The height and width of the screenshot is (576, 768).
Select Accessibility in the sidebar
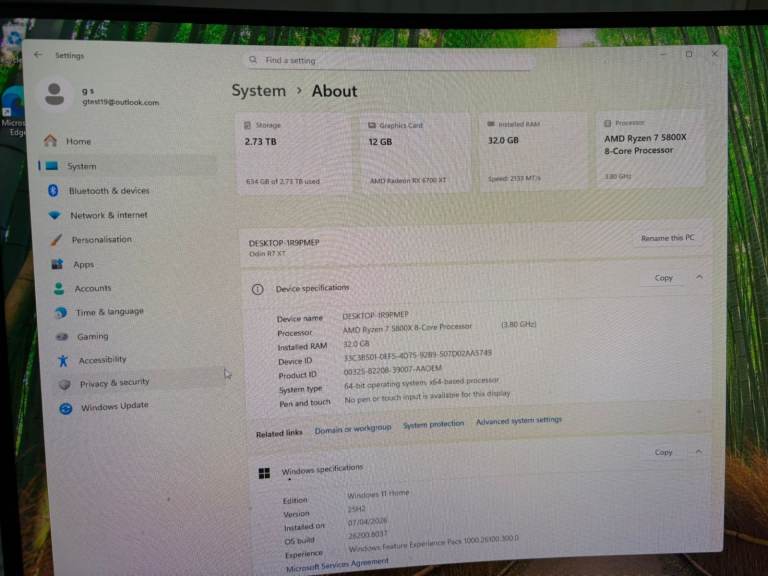click(x=102, y=360)
